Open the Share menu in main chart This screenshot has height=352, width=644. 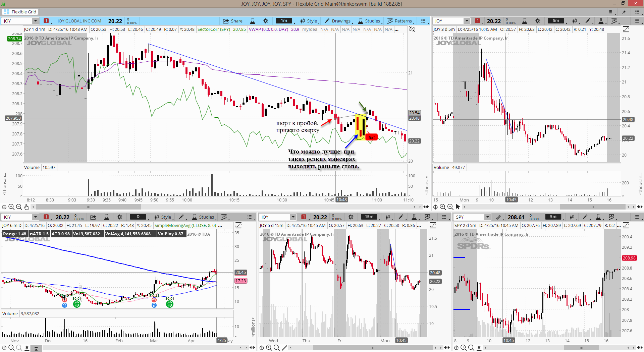click(x=233, y=21)
